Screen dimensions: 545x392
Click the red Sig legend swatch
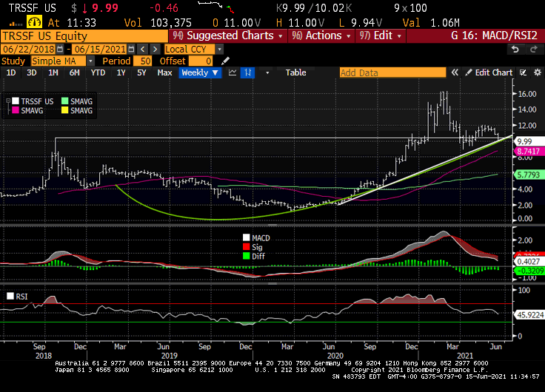pyautogui.click(x=246, y=247)
